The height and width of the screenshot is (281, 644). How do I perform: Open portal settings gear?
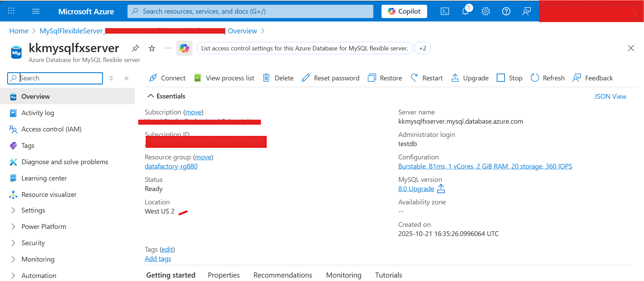[x=486, y=11]
